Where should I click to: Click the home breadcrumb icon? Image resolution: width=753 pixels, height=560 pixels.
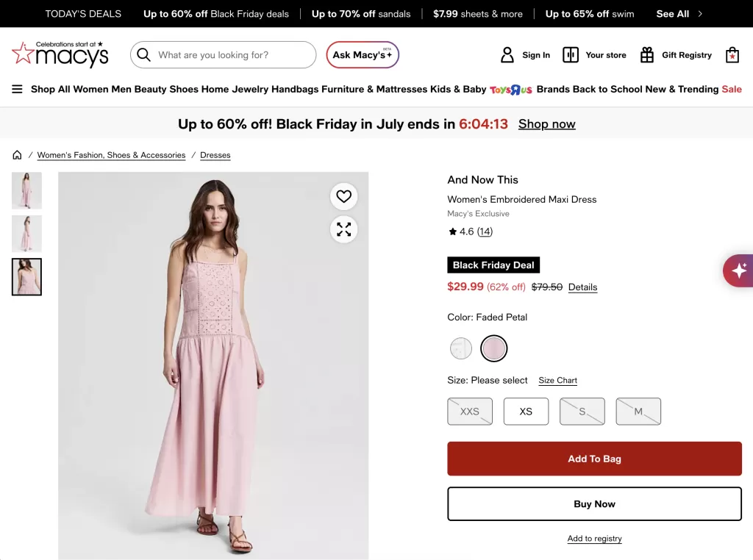18,155
